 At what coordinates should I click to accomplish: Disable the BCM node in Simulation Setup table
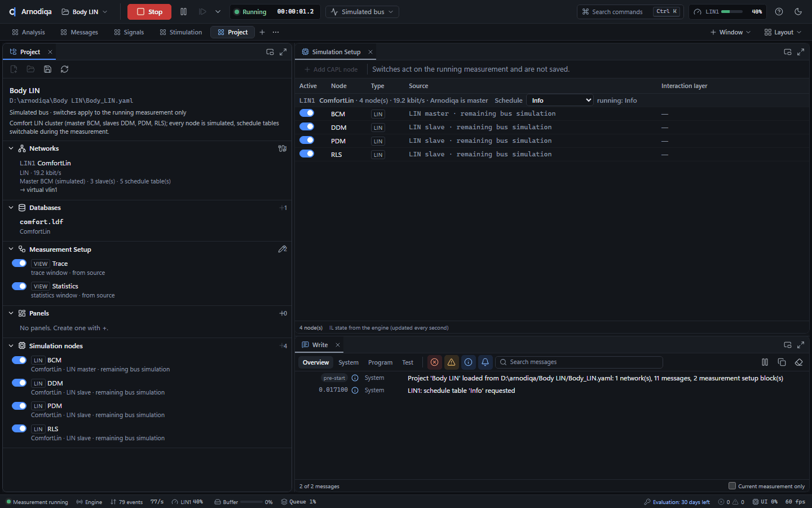click(x=307, y=113)
